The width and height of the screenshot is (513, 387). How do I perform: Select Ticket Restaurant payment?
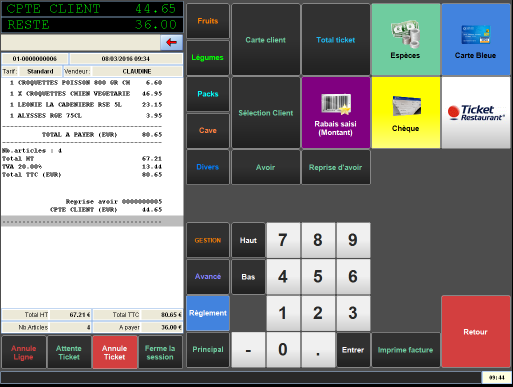476,112
